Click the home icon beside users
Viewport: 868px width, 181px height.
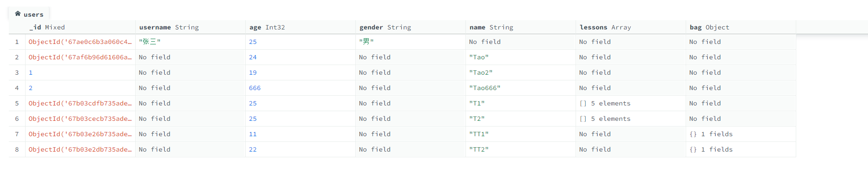pyautogui.click(x=18, y=14)
